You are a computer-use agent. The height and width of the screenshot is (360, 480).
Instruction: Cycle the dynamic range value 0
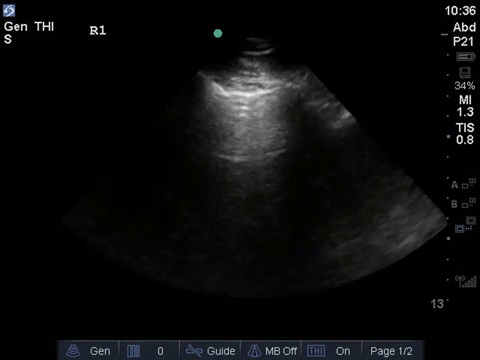pyautogui.click(x=149, y=351)
